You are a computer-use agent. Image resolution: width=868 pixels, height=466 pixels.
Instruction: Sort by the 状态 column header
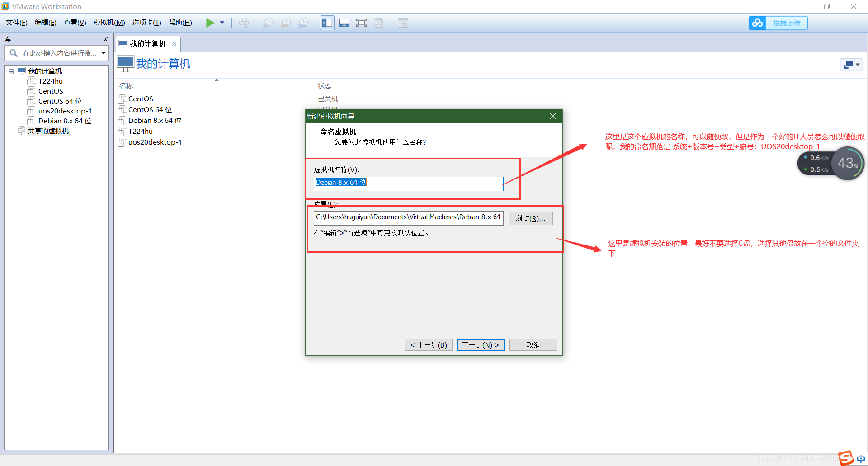(x=325, y=86)
